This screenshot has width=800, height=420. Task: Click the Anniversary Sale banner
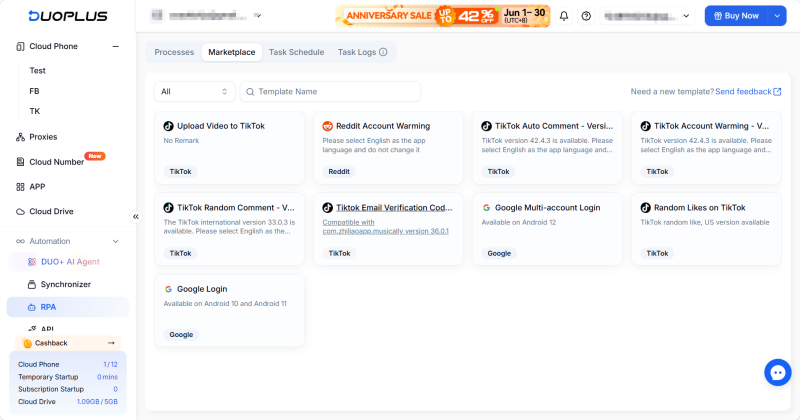coord(443,16)
